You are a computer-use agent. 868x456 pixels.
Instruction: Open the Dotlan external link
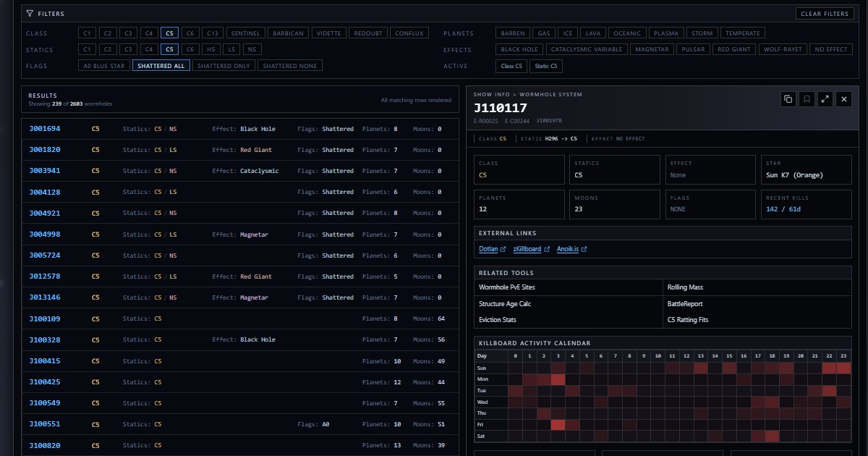492,249
